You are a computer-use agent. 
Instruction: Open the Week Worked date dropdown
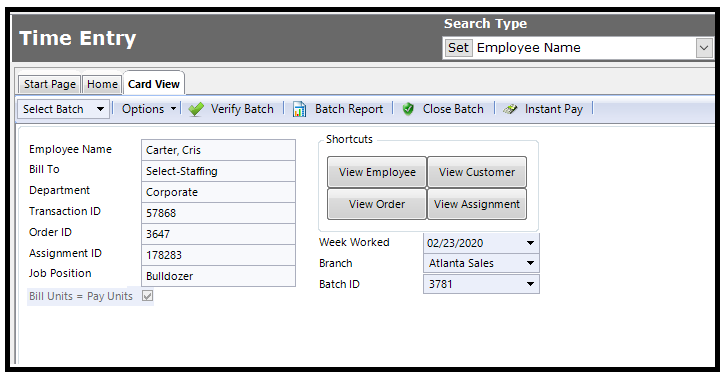pos(530,243)
